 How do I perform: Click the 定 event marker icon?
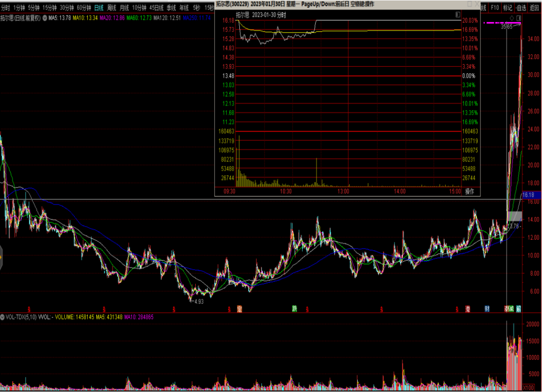pos(240,308)
